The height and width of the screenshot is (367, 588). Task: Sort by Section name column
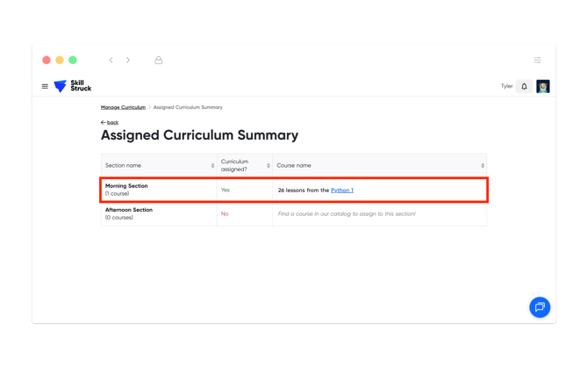(212, 165)
